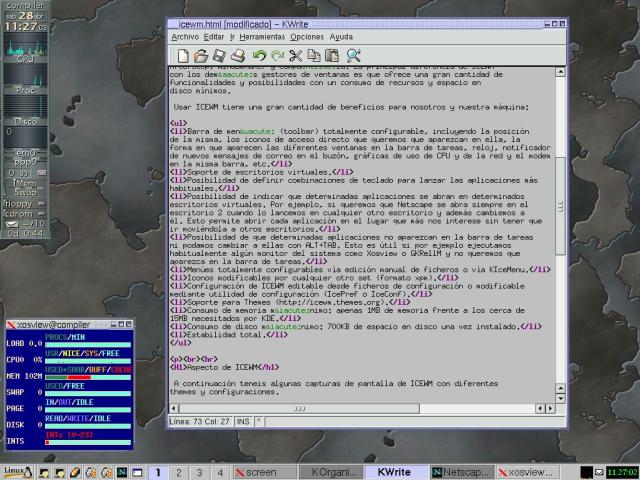Click the taskbar clock showing 11:27:02
Viewport: 640px width, 480px height.
(622, 473)
